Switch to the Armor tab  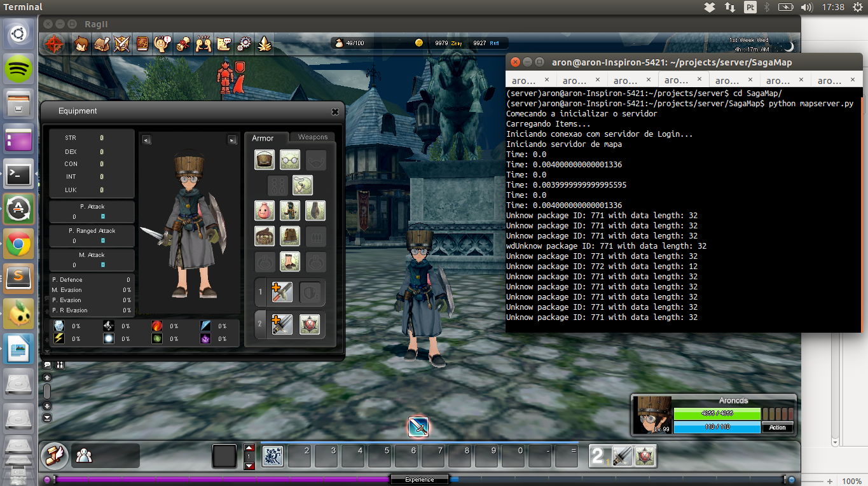coord(263,137)
